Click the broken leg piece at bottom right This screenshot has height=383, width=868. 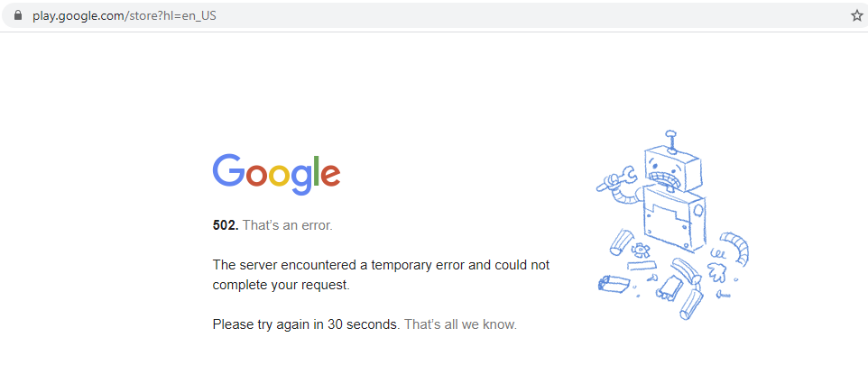[x=690, y=304]
